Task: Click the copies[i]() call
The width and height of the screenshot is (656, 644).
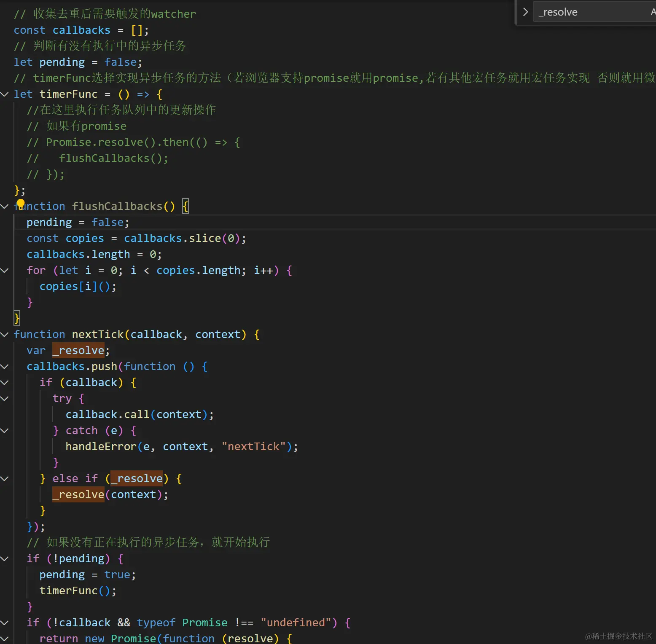Action: pos(78,286)
